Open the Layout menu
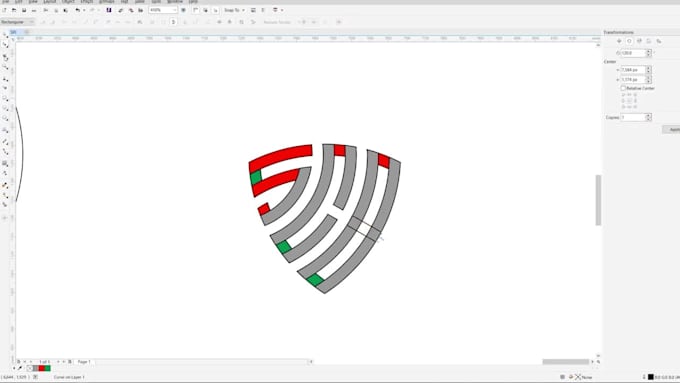This screenshot has height=383, width=680. click(x=49, y=2)
